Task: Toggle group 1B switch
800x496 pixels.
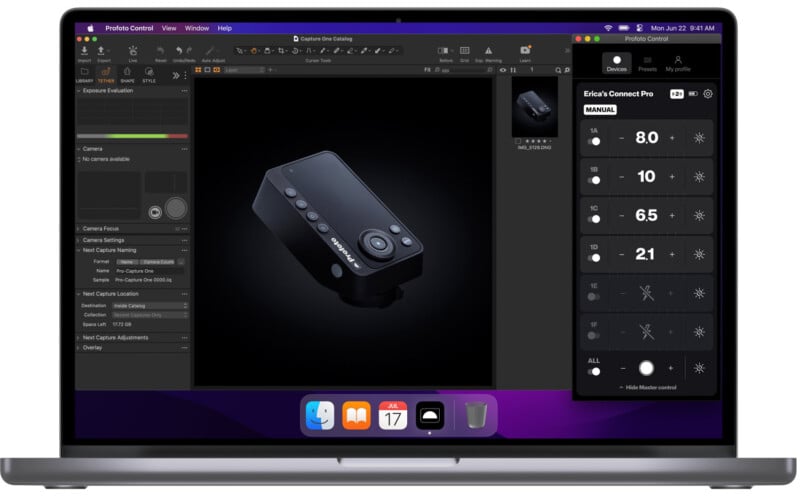Action: point(594,180)
